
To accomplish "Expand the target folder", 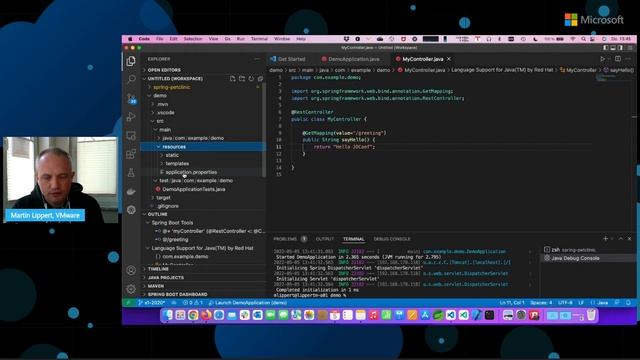I will point(163,198).
